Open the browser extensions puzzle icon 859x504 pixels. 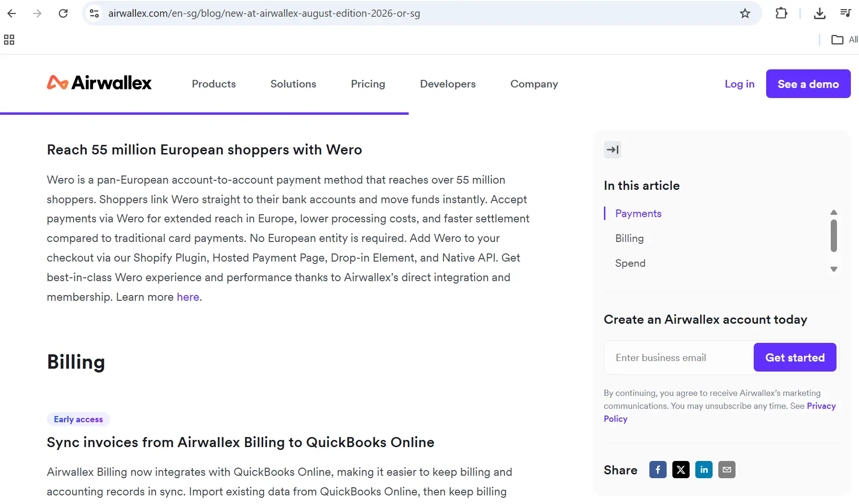click(781, 13)
